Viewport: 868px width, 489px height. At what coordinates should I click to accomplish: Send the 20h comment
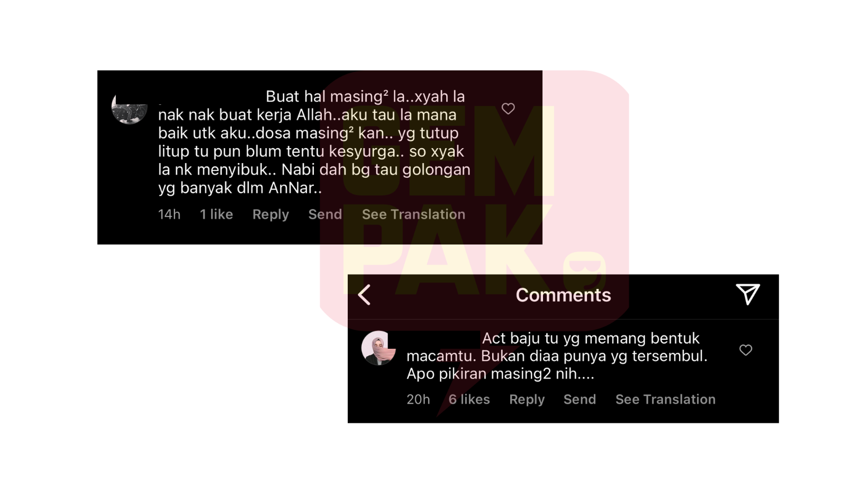pos(580,400)
